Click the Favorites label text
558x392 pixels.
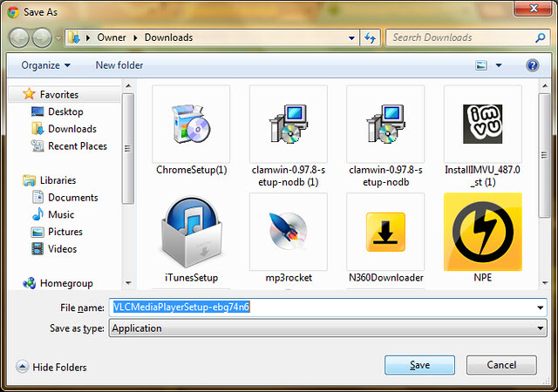coord(59,95)
